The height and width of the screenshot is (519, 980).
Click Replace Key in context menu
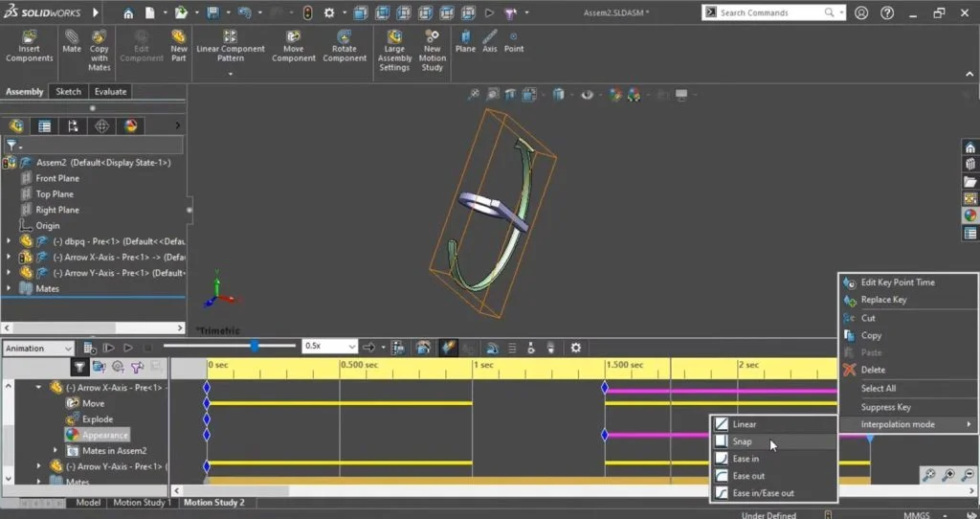(x=883, y=300)
